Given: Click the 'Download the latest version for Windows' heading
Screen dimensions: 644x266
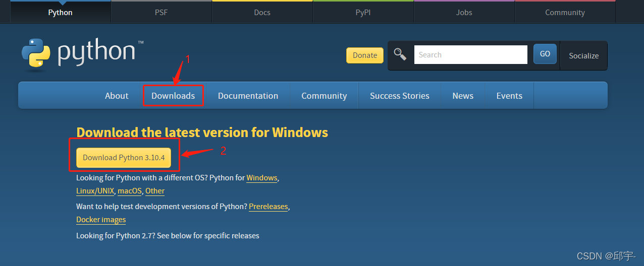Looking at the screenshot, I should point(202,132).
